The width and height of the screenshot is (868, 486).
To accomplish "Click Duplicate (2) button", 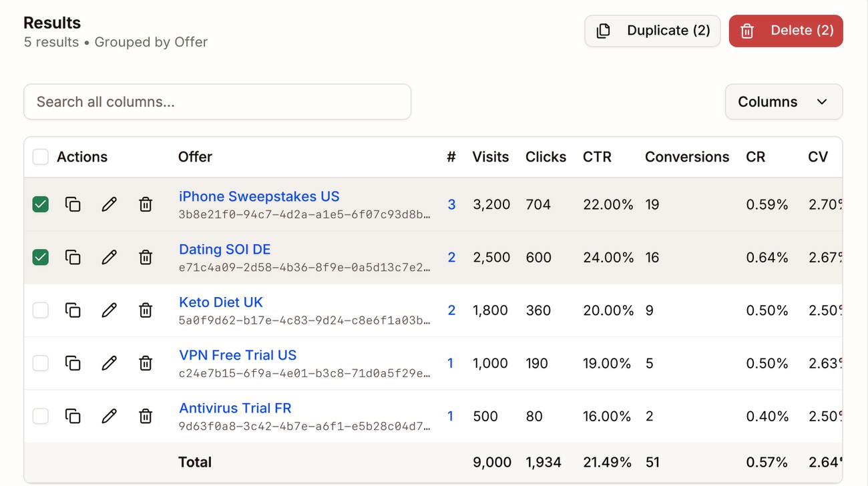I will (652, 31).
